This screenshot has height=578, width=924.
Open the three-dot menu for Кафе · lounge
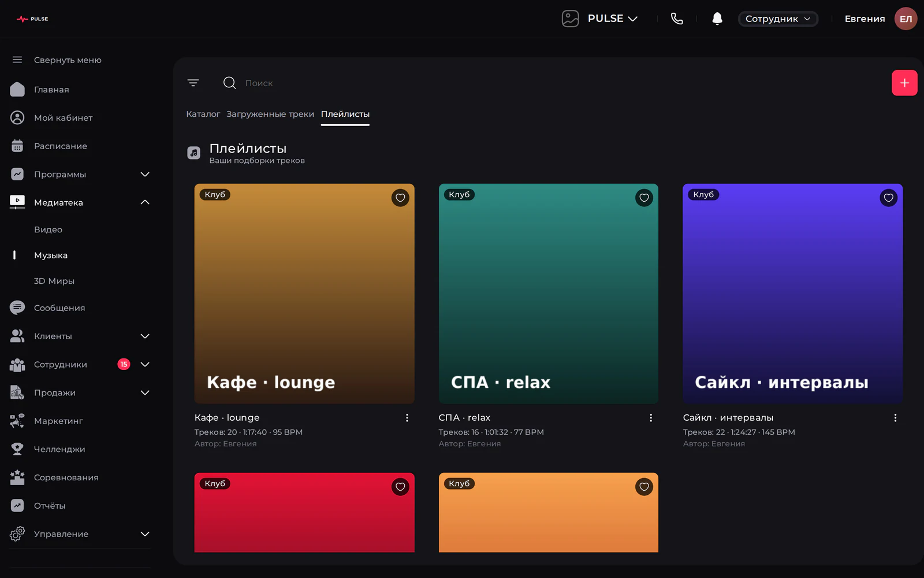[407, 418]
